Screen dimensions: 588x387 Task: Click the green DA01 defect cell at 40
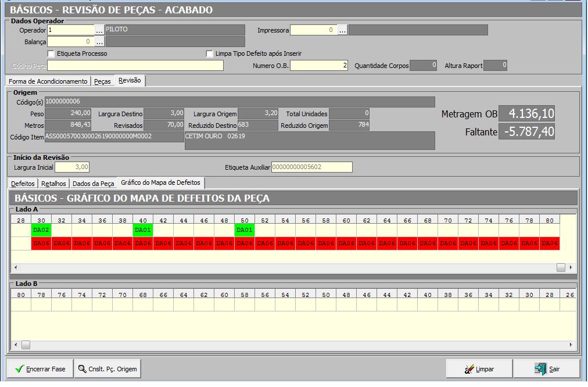click(143, 230)
